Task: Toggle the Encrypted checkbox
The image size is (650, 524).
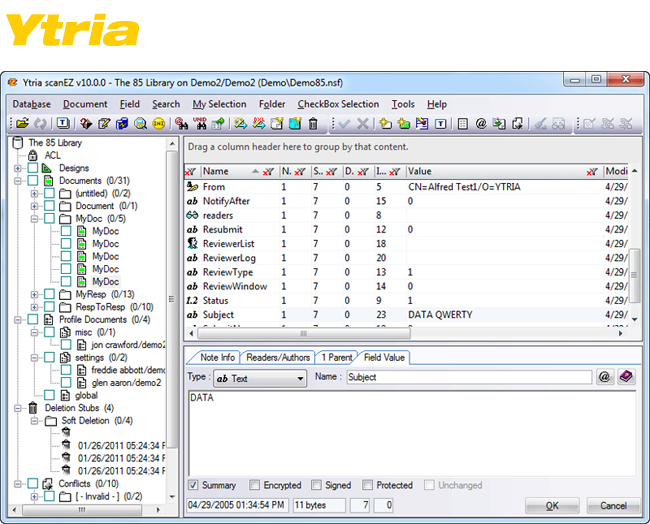Action: click(255, 485)
